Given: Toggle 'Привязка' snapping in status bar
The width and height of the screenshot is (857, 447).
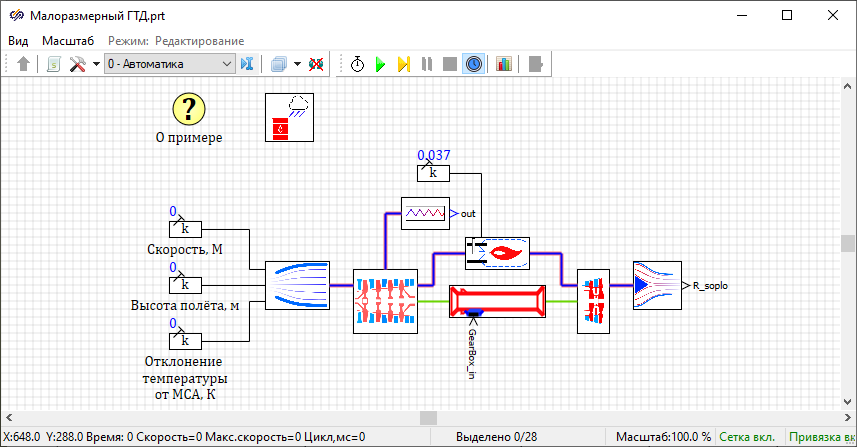Looking at the screenshot, I should 820,437.
